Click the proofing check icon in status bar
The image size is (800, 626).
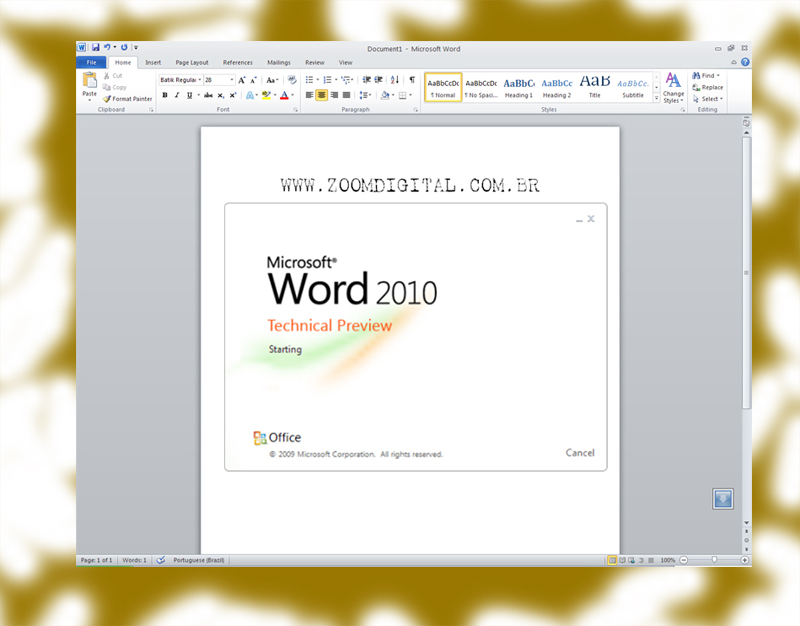pyautogui.click(x=161, y=560)
